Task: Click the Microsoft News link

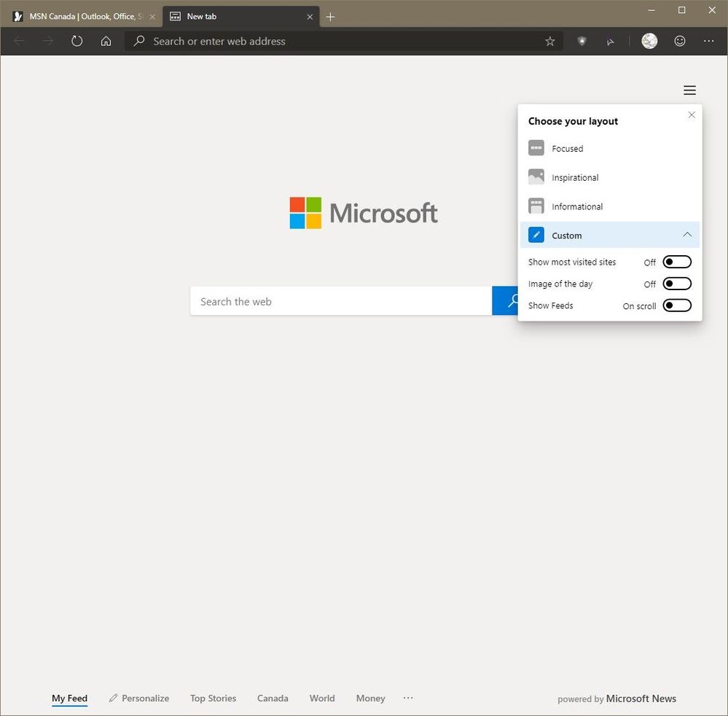Action: (641, 699)
